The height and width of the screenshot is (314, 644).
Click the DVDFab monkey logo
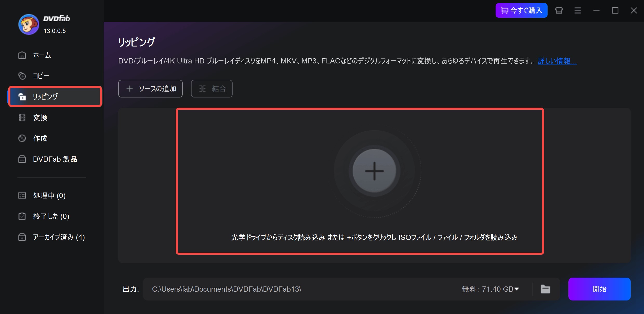tap(29, 24)
